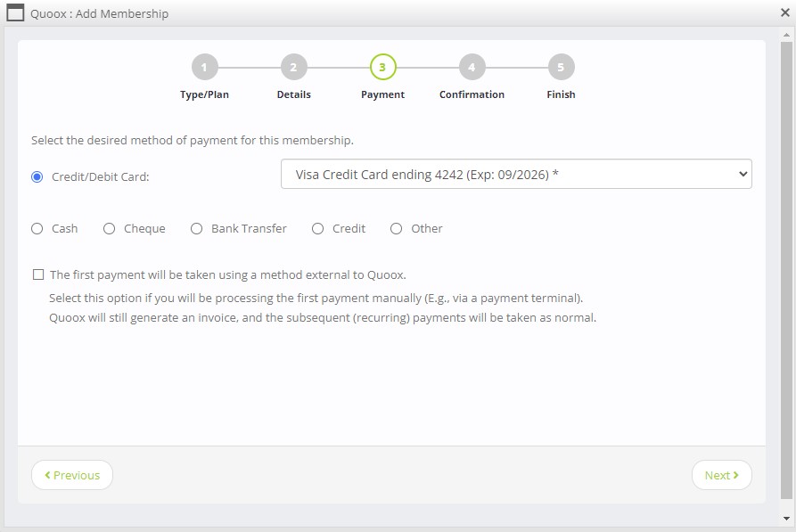796x532 pixels.
Task: Enable external first payment processing option
Action: pos(37,274)
